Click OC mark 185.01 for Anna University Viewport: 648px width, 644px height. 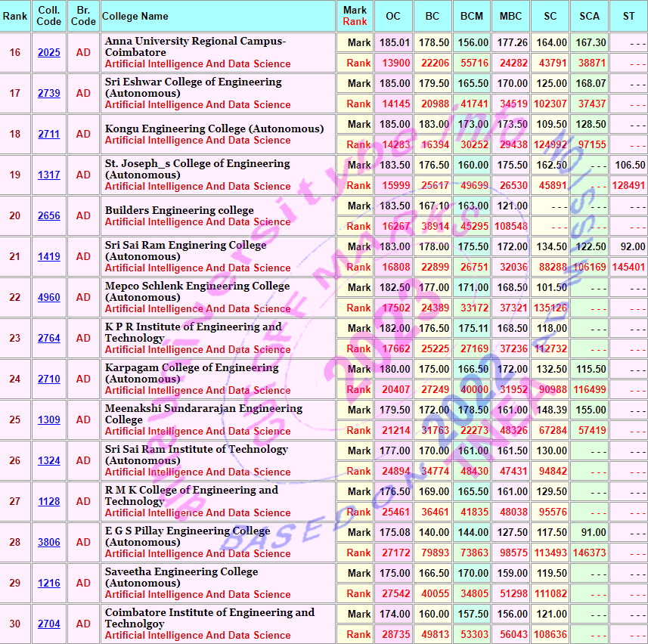point(395,42)
